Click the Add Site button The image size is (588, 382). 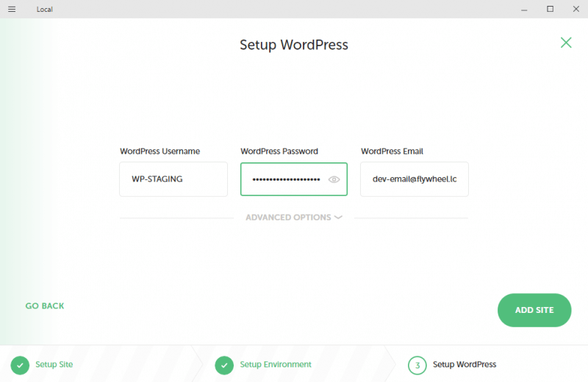tap(534, 310)
